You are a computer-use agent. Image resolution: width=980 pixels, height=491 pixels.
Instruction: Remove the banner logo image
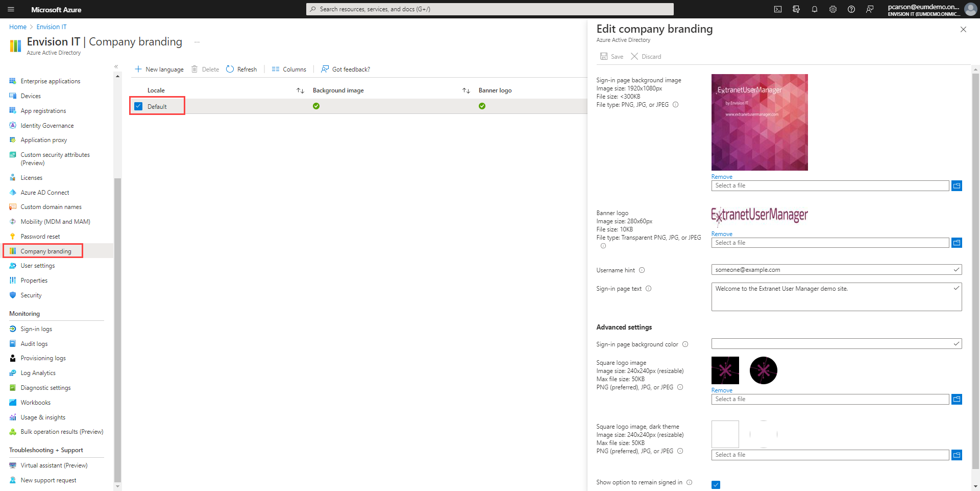click(721, 234)
